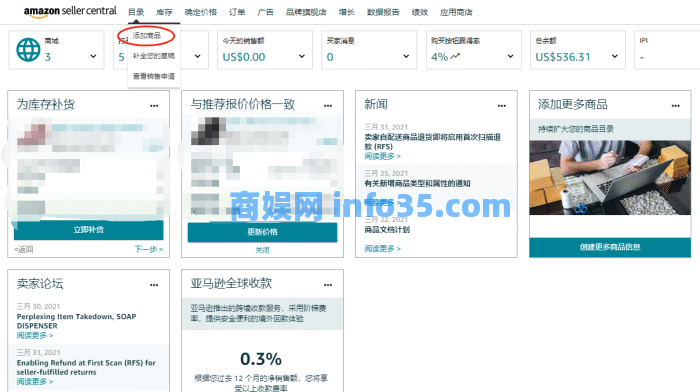Image resolution: width=700 pixels, height=392 pixels.
Task: Open the 绩效 menu
Action: 420,12
